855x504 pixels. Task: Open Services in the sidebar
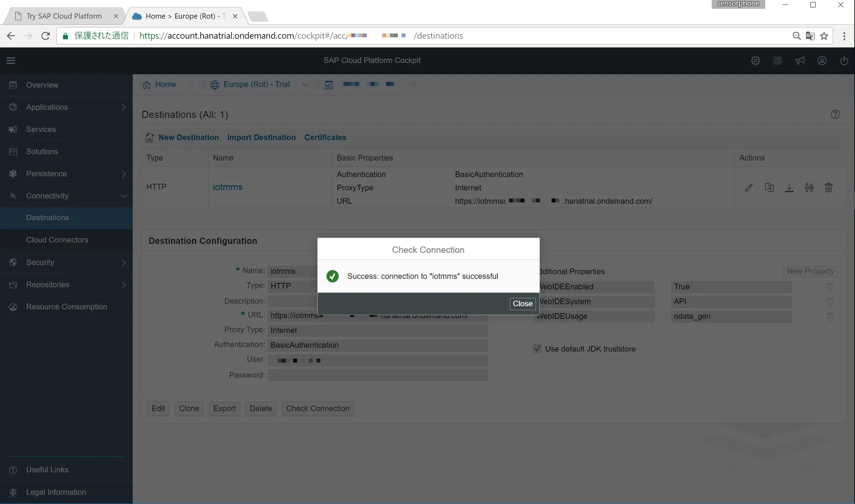point(66,129)
